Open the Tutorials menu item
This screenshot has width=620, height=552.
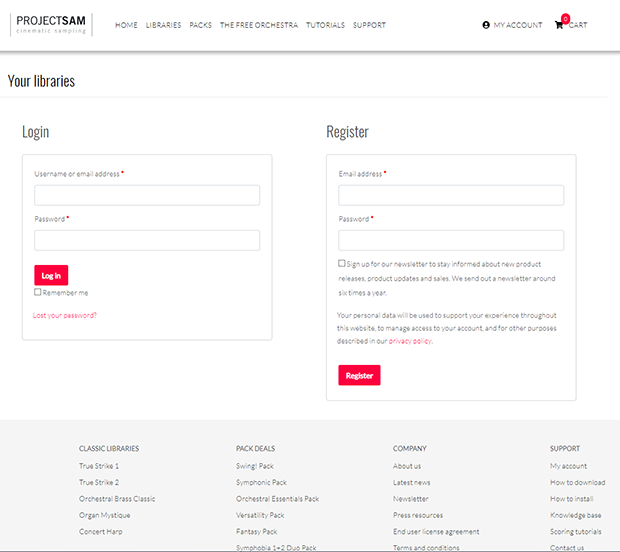coord(325,25)
